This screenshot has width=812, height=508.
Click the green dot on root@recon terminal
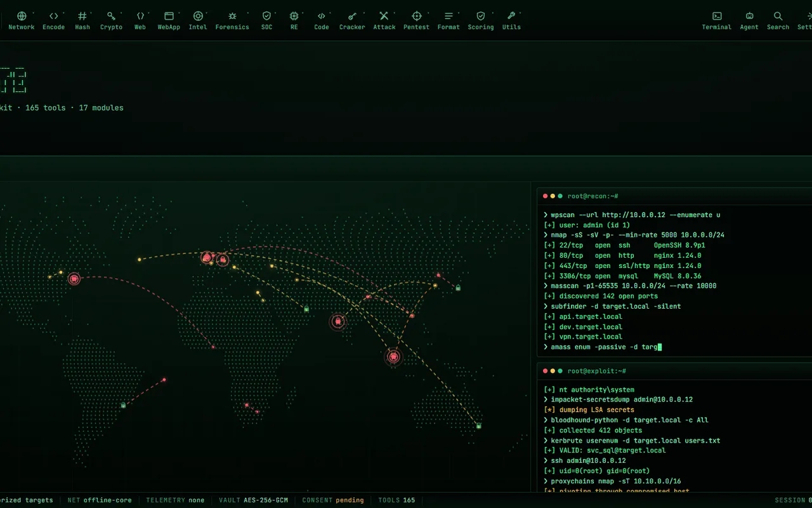(560, 196)
